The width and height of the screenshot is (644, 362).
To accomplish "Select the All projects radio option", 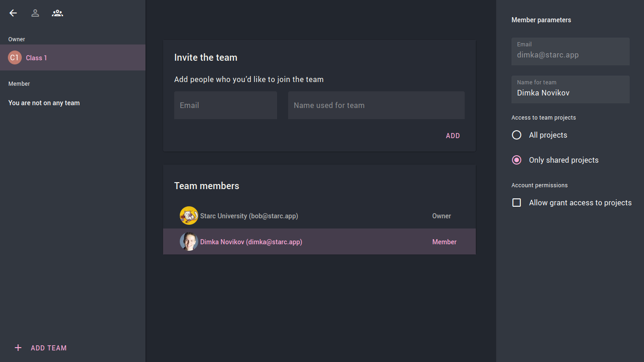I will tap(517, 135).
